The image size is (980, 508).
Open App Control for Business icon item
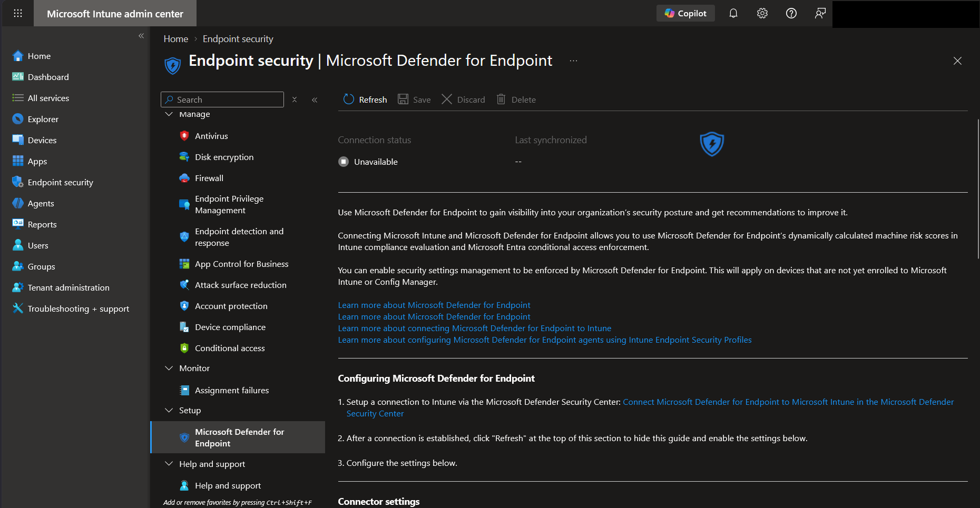pyautogui.click(x=184, y=264)
